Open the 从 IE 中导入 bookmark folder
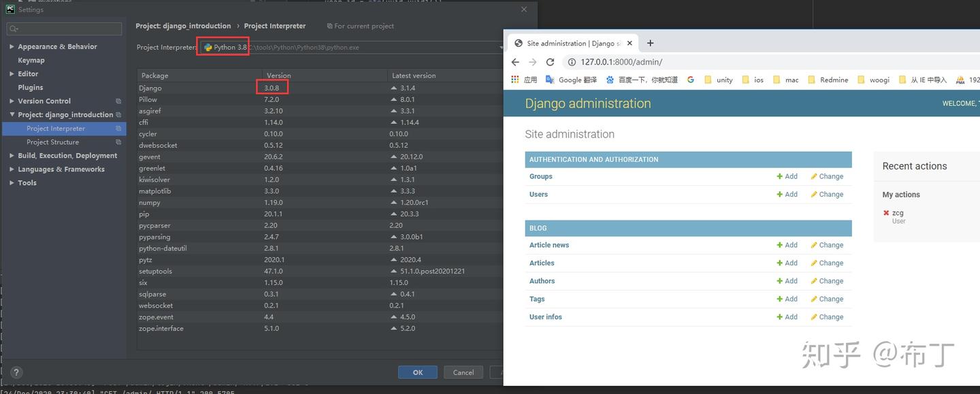This screenshot has height=394, width=980. [x=923, y=80]
